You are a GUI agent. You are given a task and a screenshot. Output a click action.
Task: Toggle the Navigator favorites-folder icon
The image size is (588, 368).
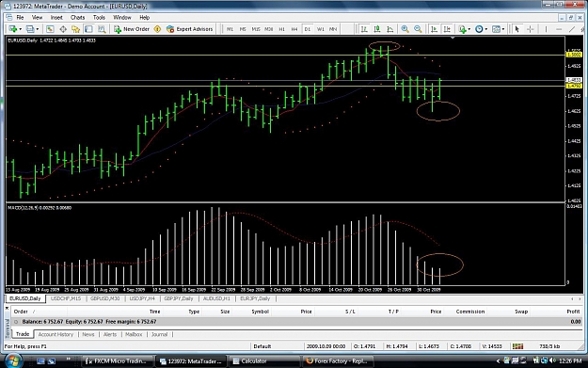pos(76,29)
